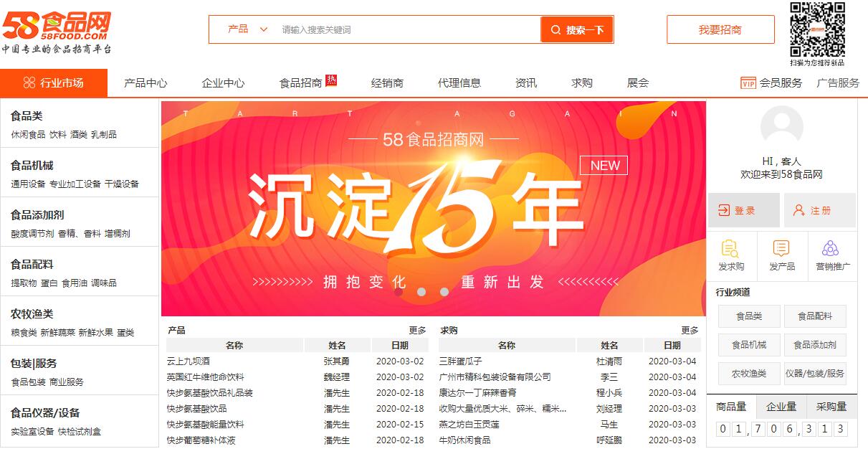The height and width of the screenshot is (454, 868).
Task: Open 代理信息 navigation item
Action: (459, 83)
